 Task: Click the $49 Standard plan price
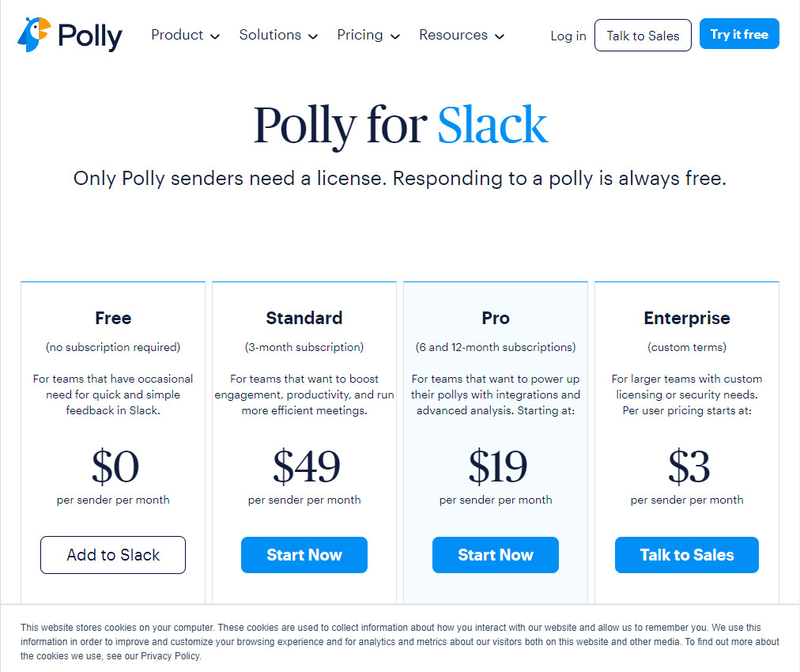[306, 467]
